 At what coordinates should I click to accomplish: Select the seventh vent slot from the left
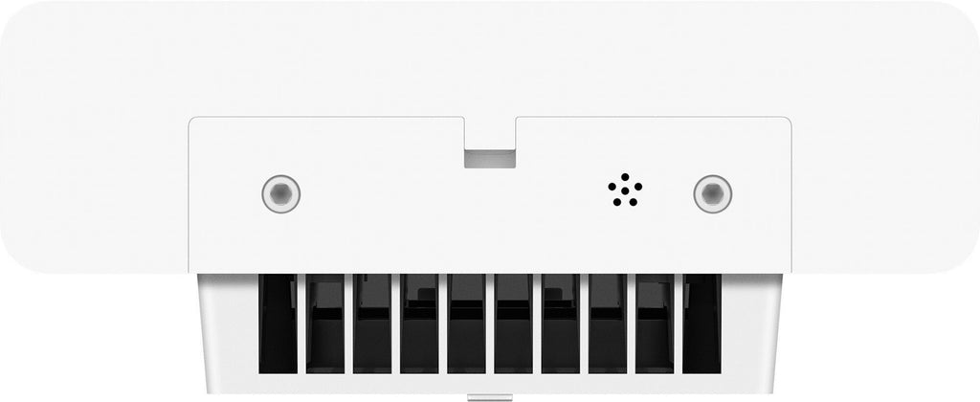(561, 324)
